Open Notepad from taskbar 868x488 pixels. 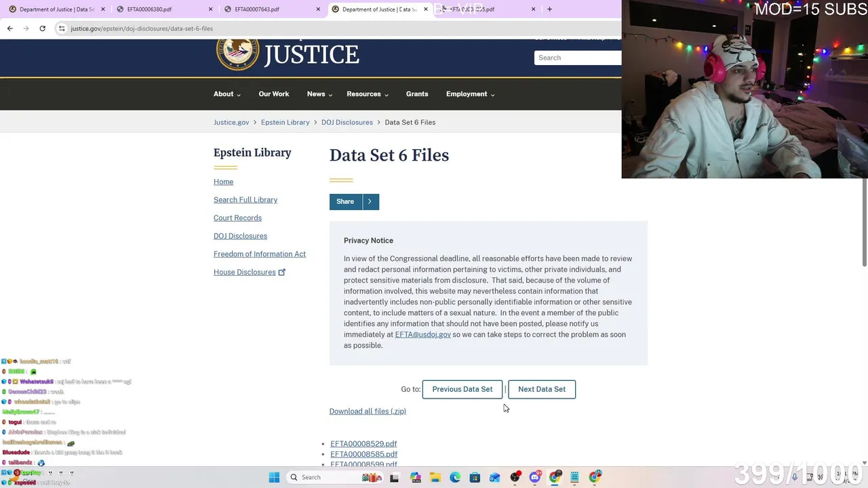[x=574, y=477]
